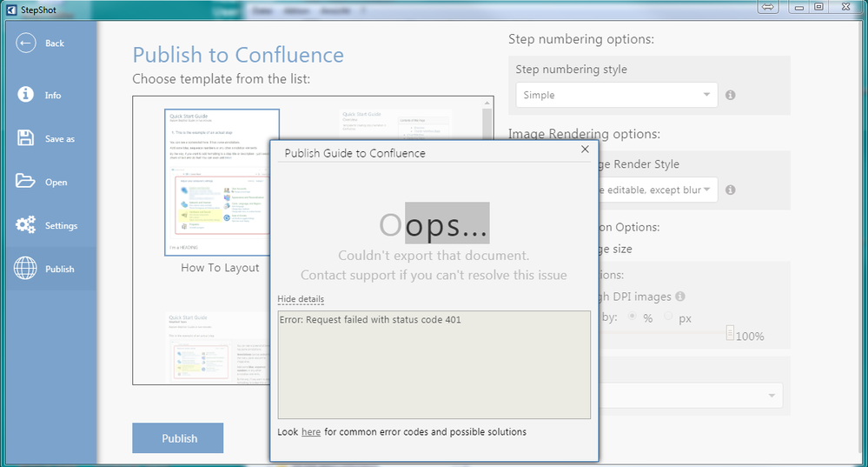Select Save as in the sidebar
The height and width of the screenshot is (467, 868).
pos(60,139)
